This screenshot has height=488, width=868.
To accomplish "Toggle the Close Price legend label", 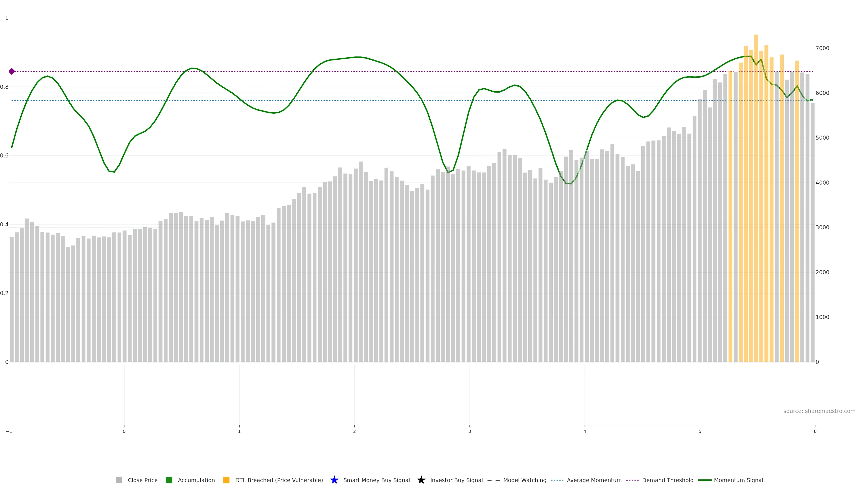I will pos(143,480).
